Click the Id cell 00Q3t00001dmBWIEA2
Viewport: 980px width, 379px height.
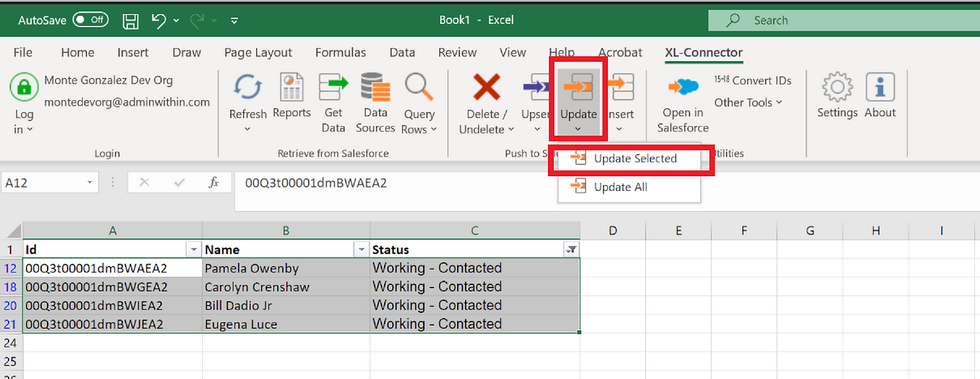coord(113,305)
